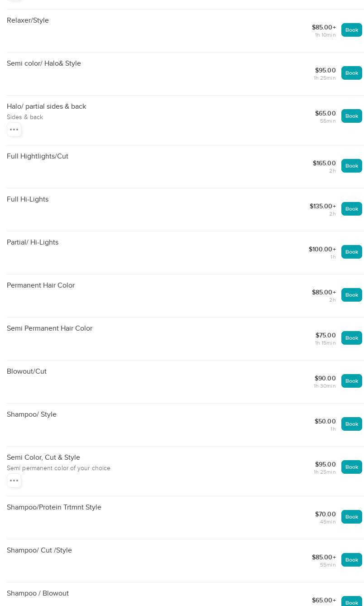
Task: Book the Blowout/Cut service
Action: click(x=351, y=381)
